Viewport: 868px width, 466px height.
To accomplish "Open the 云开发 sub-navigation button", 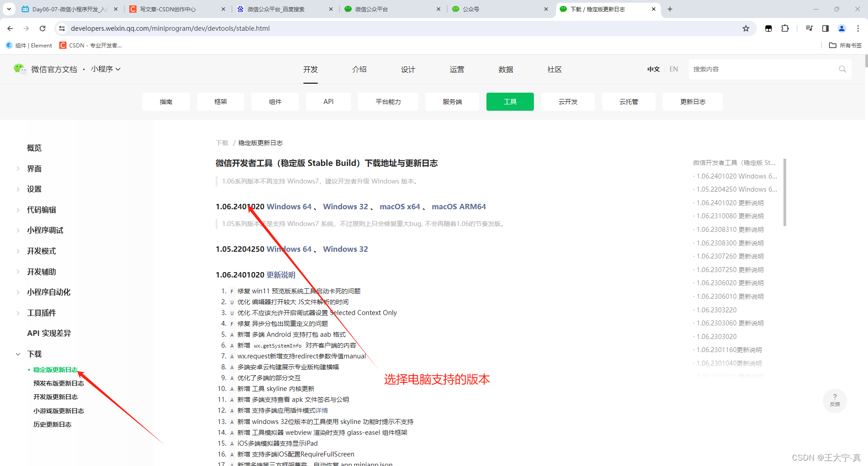I will click(568, 102).
